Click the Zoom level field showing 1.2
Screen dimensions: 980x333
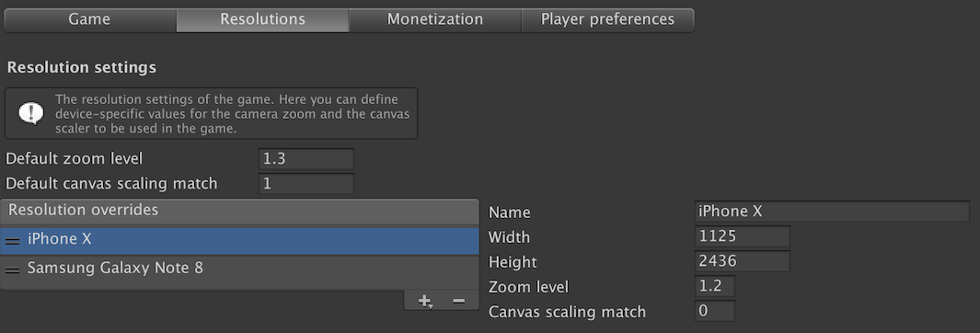[715, 286]
